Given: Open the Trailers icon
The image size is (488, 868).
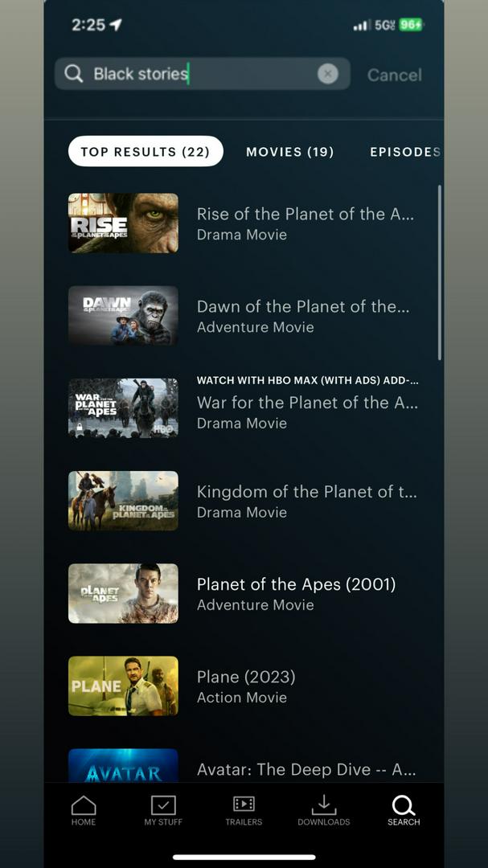Looking at the screenshot, I should click(243, 805).
